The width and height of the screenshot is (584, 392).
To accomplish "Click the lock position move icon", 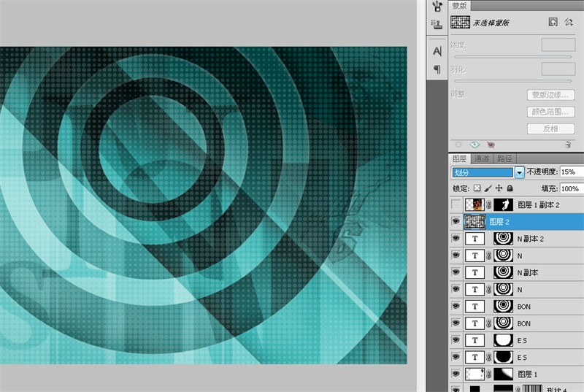I will (499, 188).
